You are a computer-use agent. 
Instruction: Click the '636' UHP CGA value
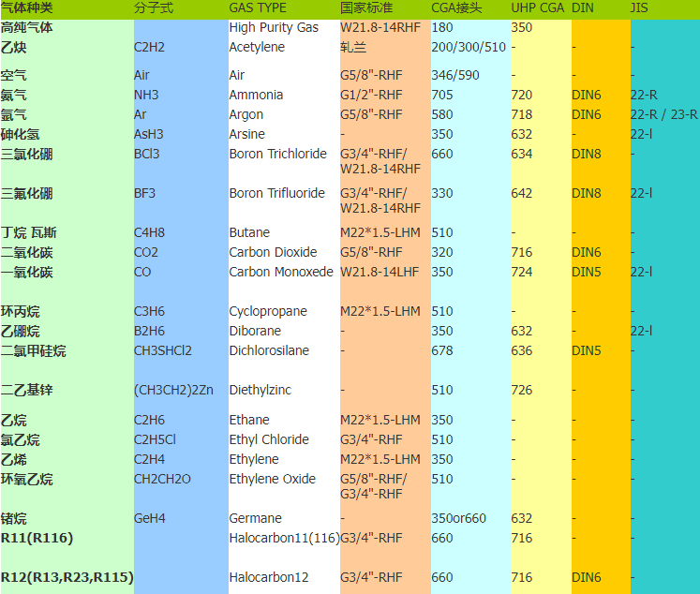[521, 350]
